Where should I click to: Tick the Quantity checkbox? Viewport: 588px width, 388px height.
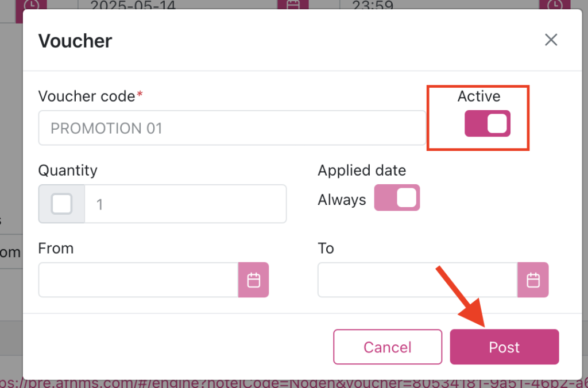tap(61, 204)
